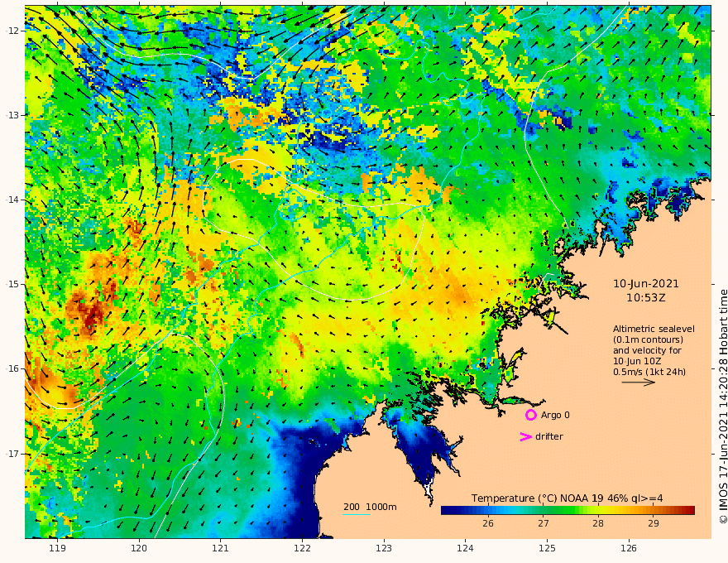Screen dimensions: 728x563
Task: Click latitude label -16 on left axis
Action: pyautogui.click(x=12, y=368)
